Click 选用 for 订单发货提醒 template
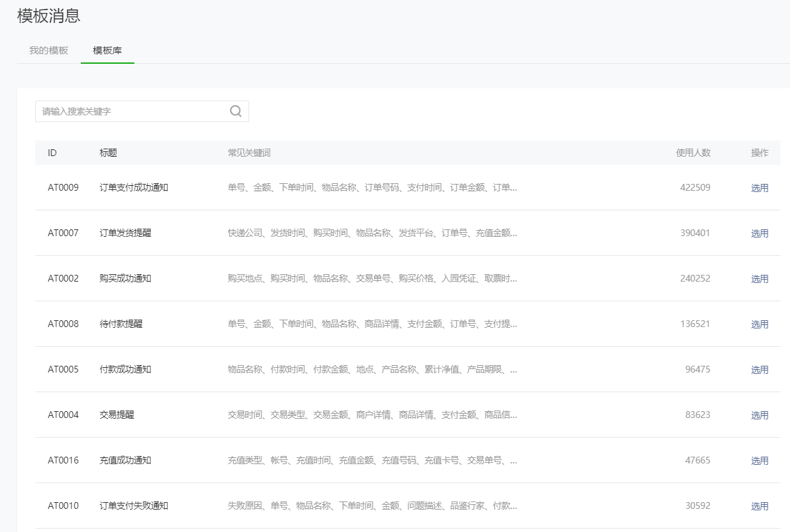790x532 pixels. click(x=759, y=233)
